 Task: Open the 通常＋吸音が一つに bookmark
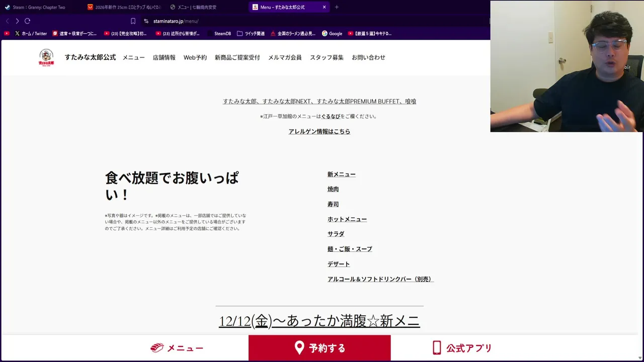coord(74,34)
